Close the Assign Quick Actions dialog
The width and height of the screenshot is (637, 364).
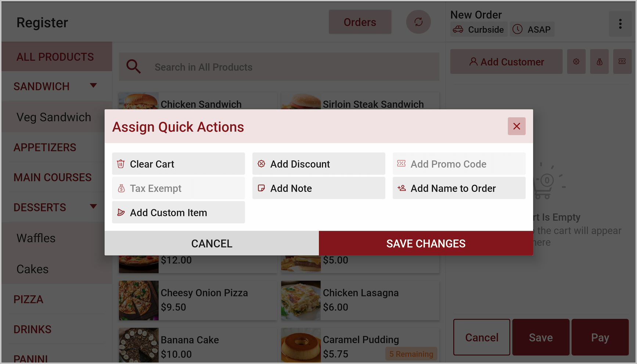coord(516,126)
